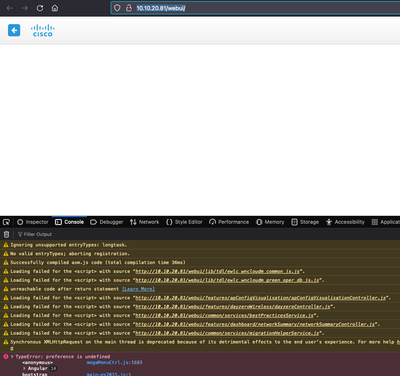The image size is (400, 376).
Task: Switch to the Console tab
Action: pyautogui.click(x=69, y=222)
